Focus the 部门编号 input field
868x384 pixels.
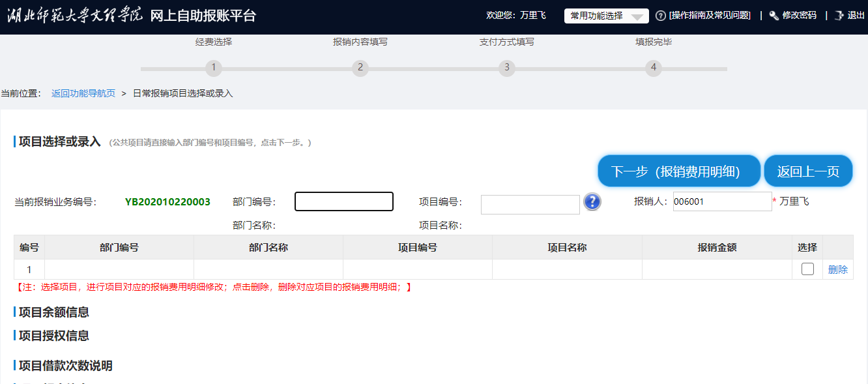[x=344, y=202]
